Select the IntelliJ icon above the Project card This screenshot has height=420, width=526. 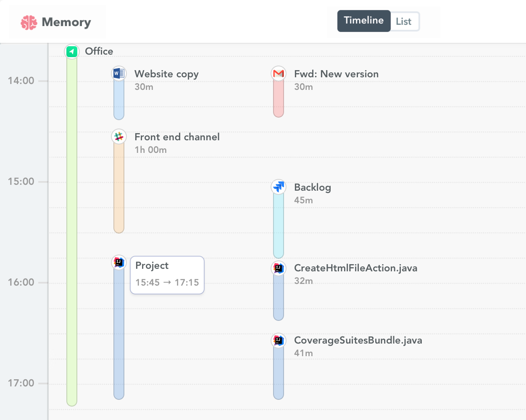point(119,262)
